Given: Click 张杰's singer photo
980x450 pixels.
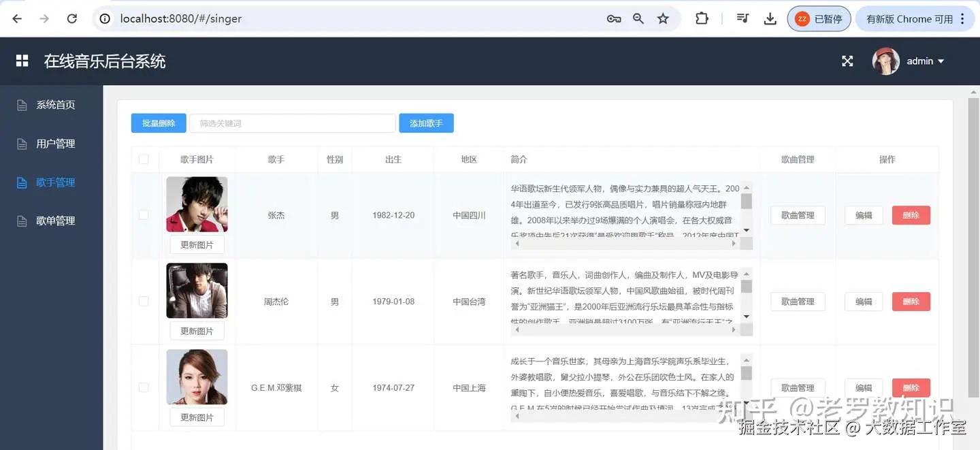Looking at the screenshot, I should click(197, 204).
